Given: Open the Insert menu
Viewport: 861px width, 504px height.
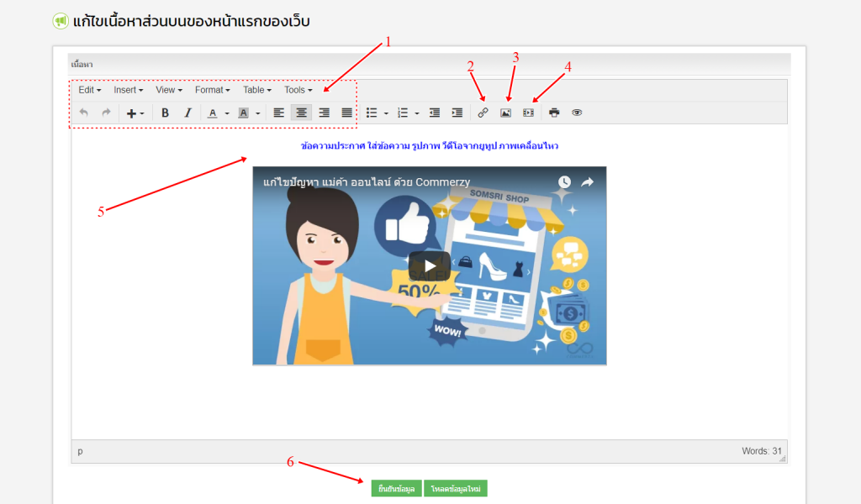Looking at the screenshot, I should (x=128, y=90).
